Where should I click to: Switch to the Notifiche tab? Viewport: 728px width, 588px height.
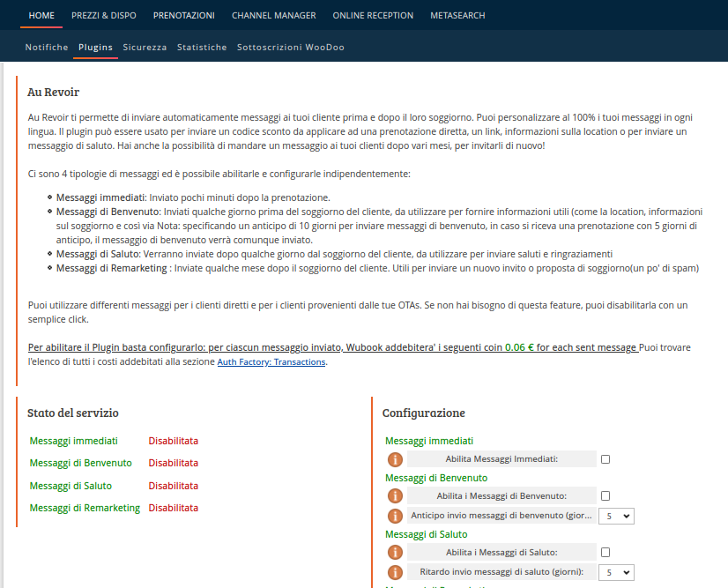point(47,47)
